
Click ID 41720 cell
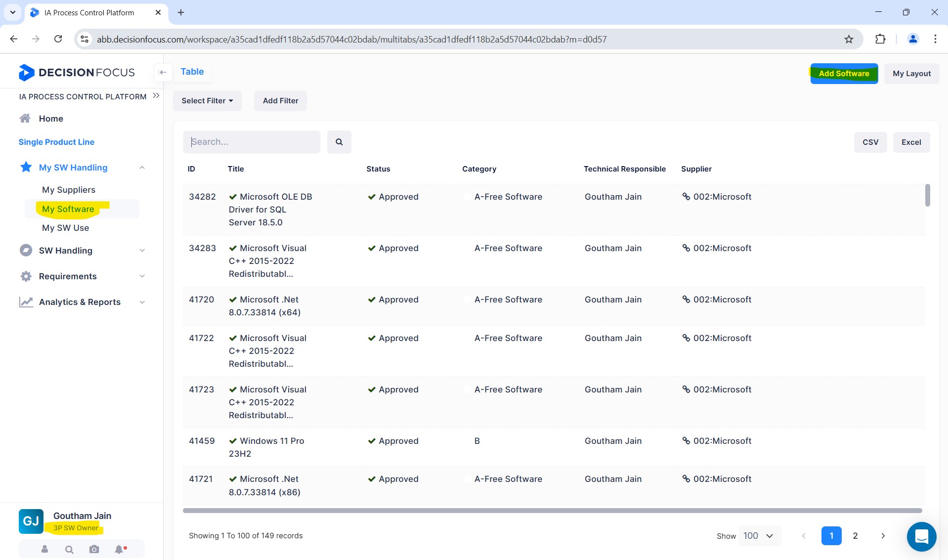(x=201, y=300)
